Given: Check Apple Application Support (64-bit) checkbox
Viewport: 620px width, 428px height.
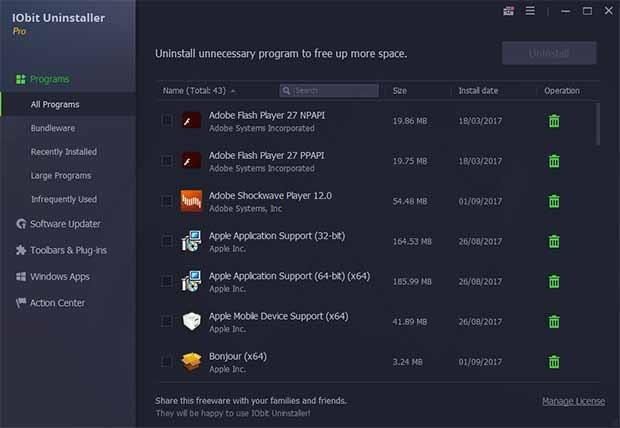Looking at the screenshot, I should click(x=167, y=281).
